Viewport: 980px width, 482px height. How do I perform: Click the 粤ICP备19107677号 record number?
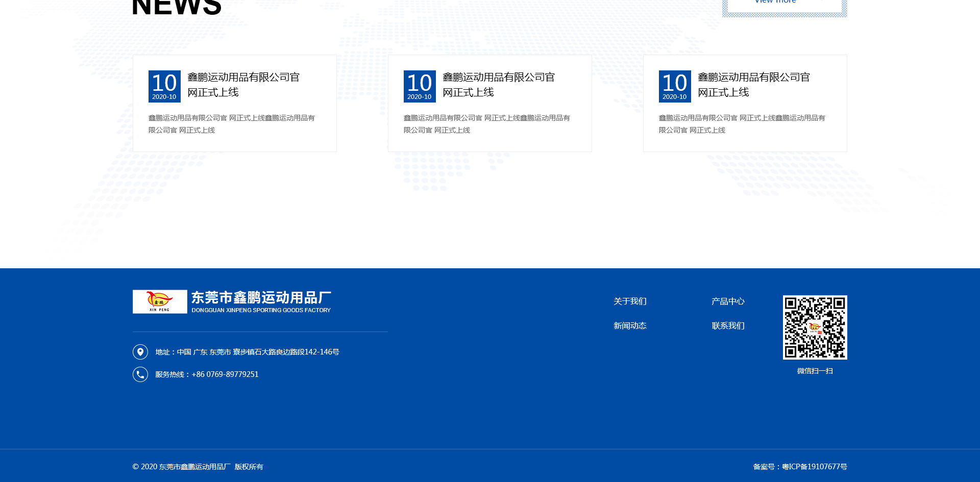tap(814, 467)
